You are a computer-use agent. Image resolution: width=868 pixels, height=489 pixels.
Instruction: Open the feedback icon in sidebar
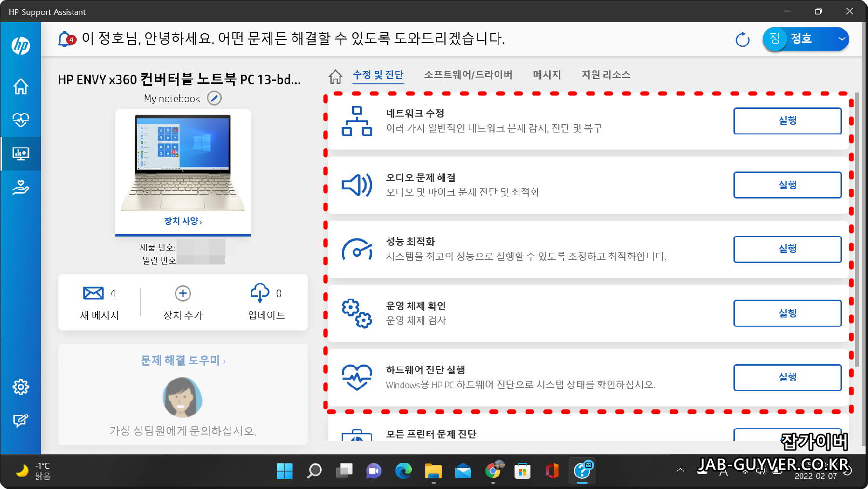point(21,421)
